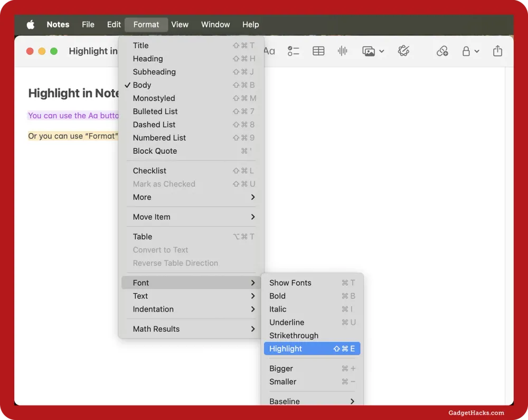Click the note heading "Highlight in Note"
The image size is (528, 420).
(x=73, y=93)
